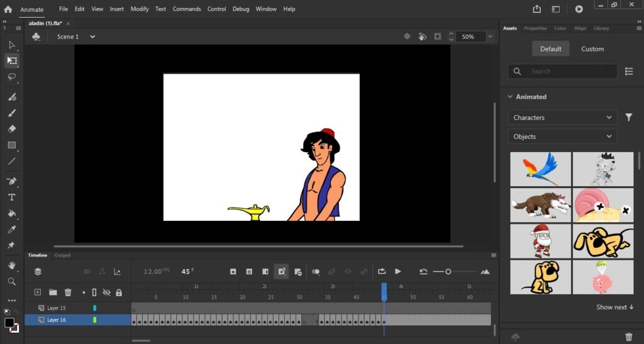Switch to the Output tab
The height and width of the screenshot is (344, 644).
(x=62, y=255)
